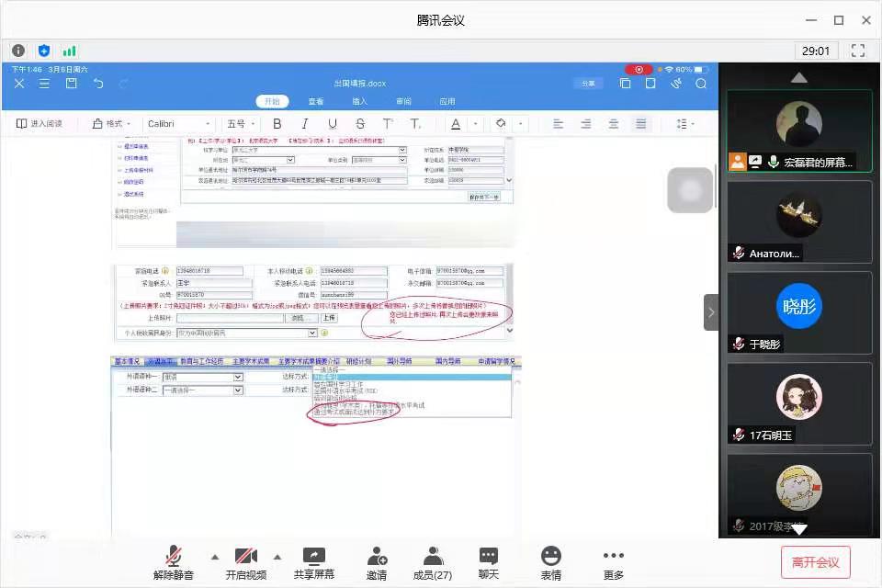Click the 29:01 meeting timer
Image resolution: width=882 pixels, height=588 pixels.
pos(816,51)
